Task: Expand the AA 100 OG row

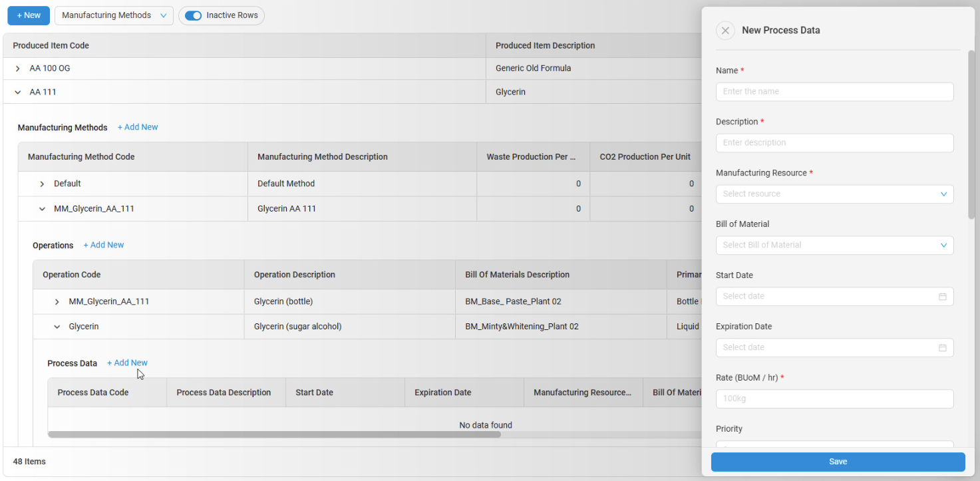Action: click(x=18, y=69)
